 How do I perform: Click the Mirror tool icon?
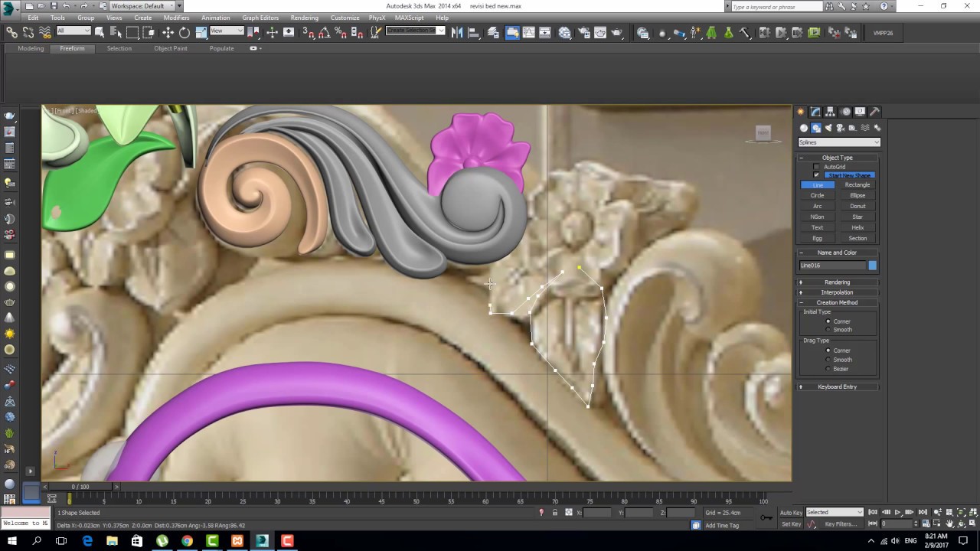[x=457, y=32]
